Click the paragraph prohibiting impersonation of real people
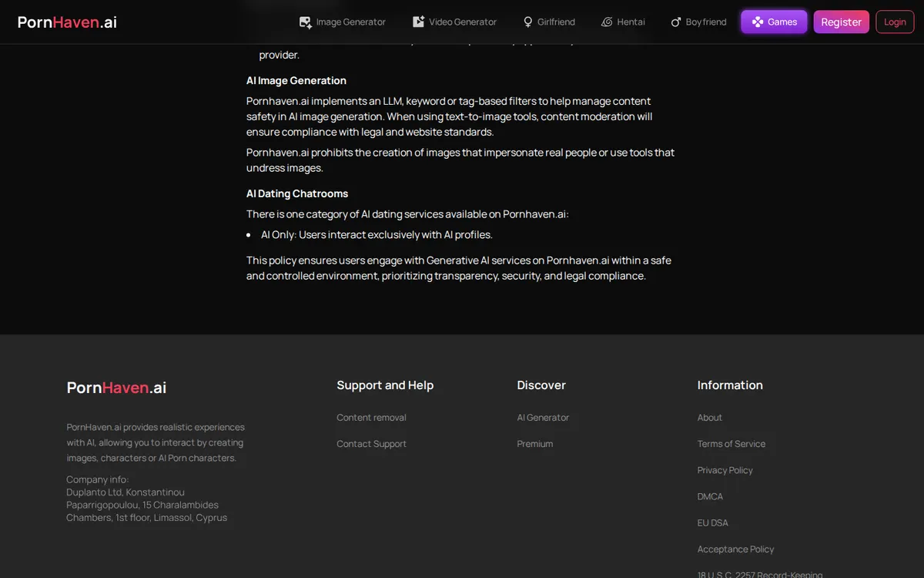The width and height of the screenshot is (924, 578). coord(460,160)
